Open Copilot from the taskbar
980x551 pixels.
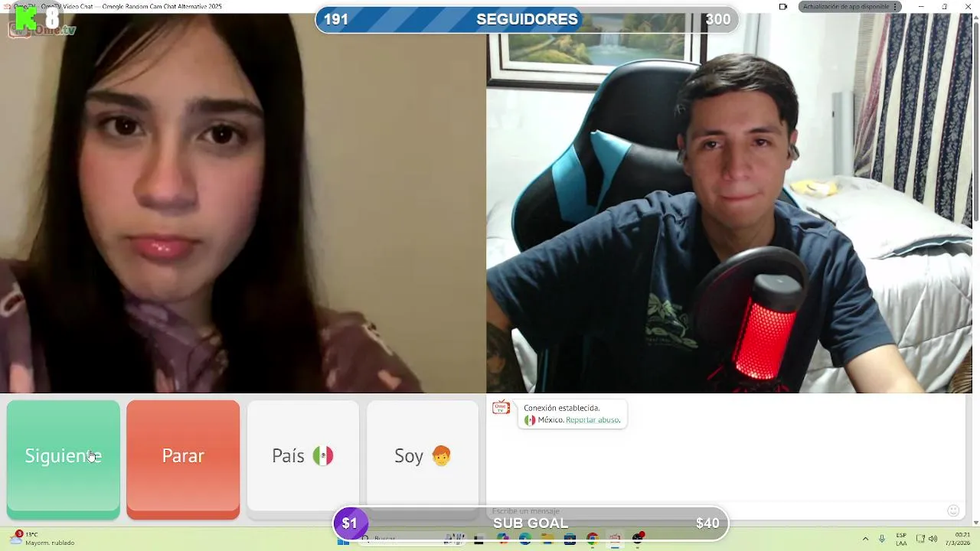click(503, 539)
